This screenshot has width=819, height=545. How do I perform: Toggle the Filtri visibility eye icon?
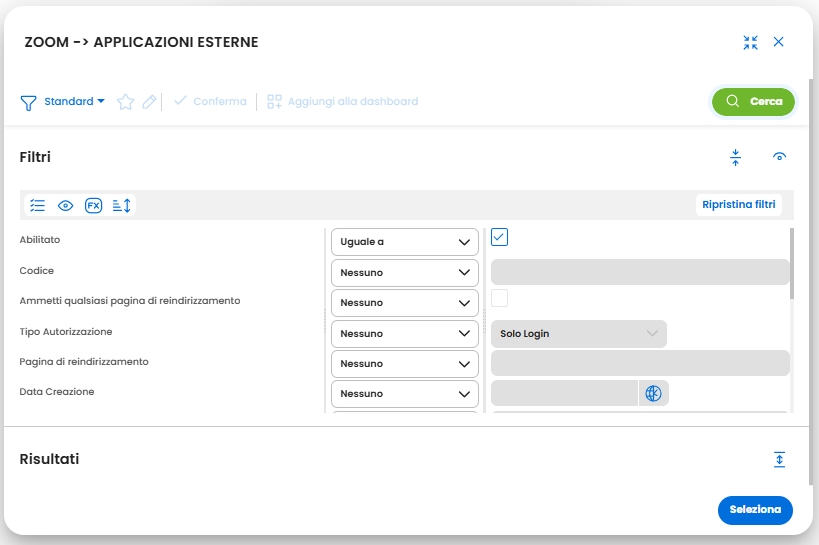coord(780,157)
